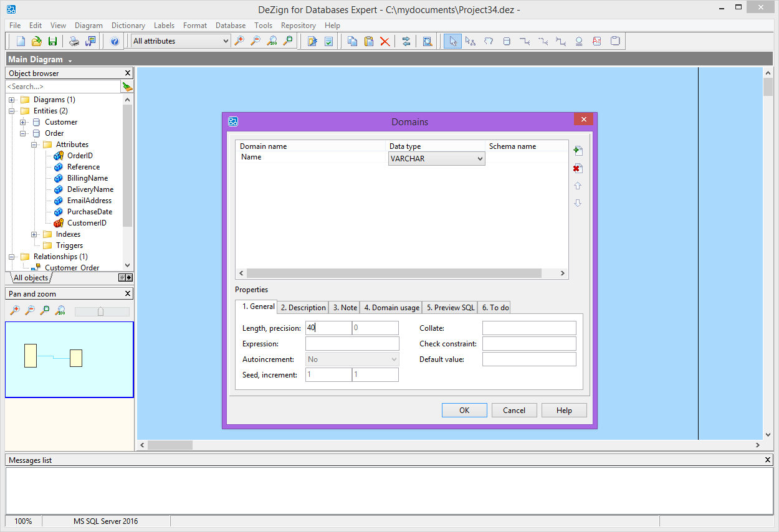
Task: Click the red X Delete toolbar icon
Action: pos(385,41)
